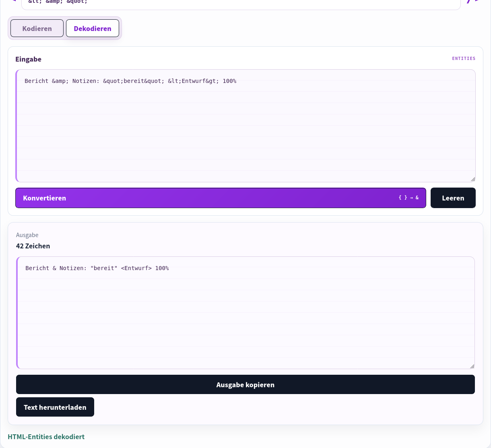Click the braces-to-ampersand symbol on Konvertieren
This screenshot has height=448, width=491.
(408, 198)
